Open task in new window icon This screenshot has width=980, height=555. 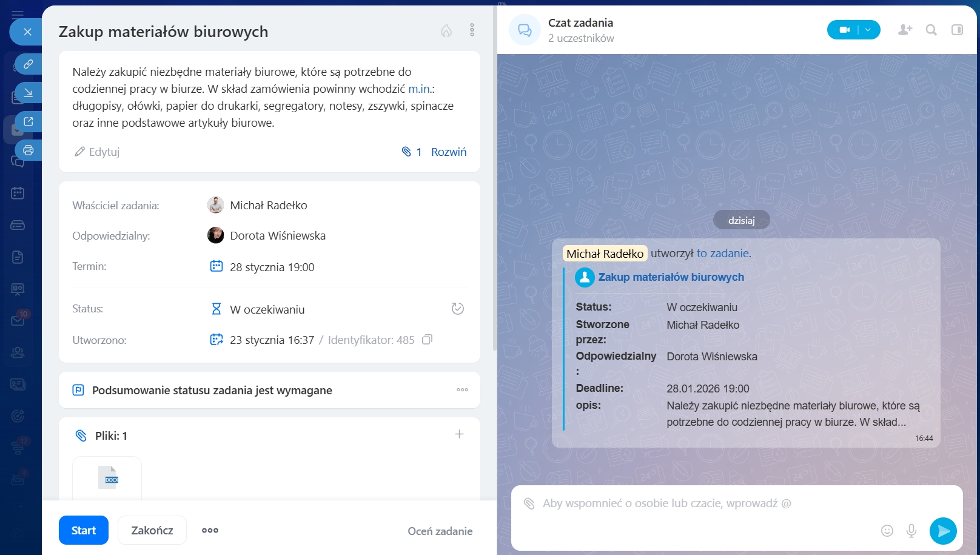pos(28,121)
